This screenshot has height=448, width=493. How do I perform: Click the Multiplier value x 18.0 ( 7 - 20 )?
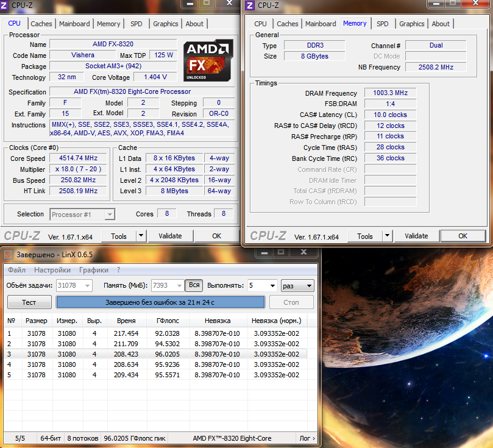click(78, 169)
